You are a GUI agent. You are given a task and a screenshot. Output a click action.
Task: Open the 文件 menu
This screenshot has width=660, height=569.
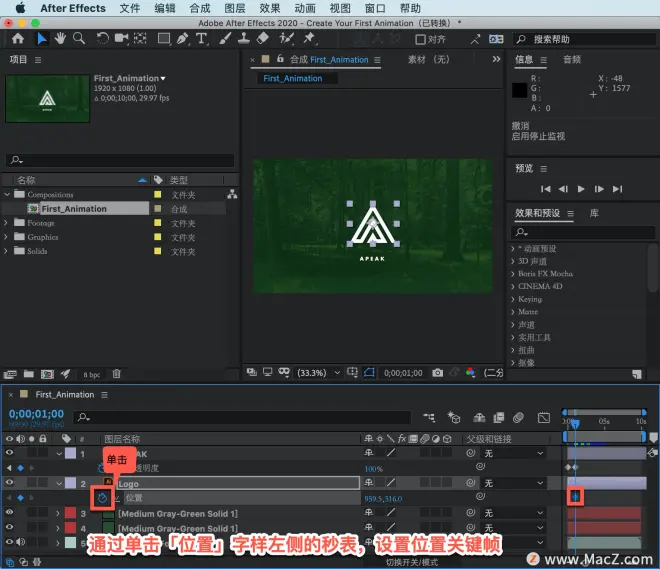[x=130, y=8]
